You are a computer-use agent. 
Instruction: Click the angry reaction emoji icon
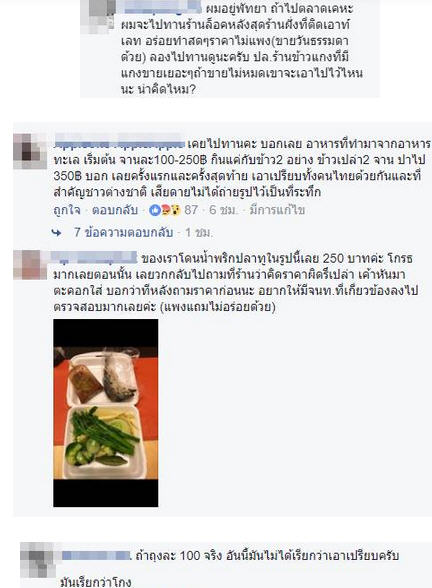[x=165, y=210]
